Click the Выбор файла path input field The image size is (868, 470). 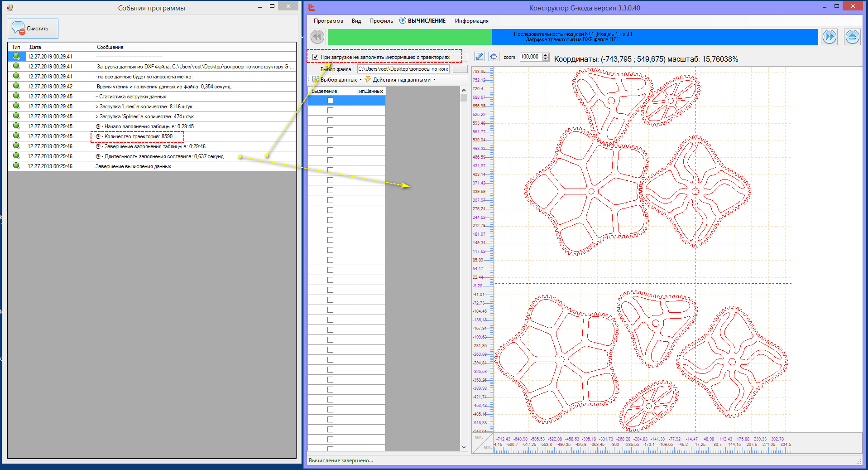(x=403, y=69)
